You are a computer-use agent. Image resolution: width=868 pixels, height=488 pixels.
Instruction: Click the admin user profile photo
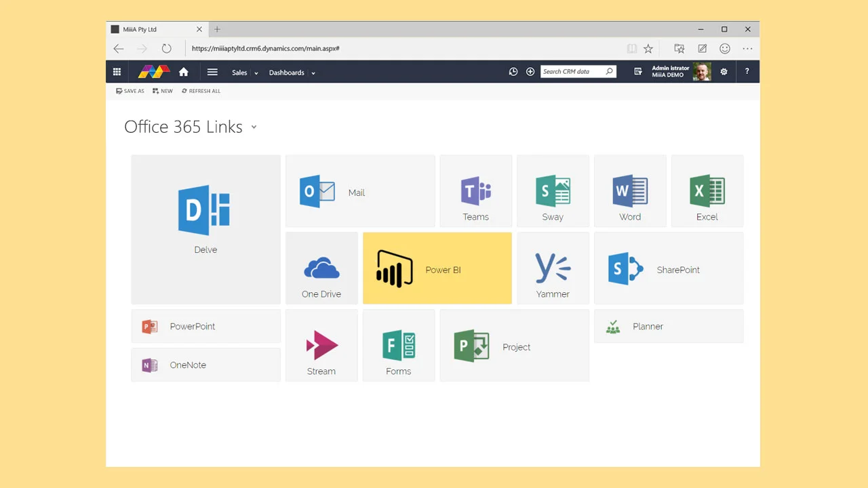[702, 72]
